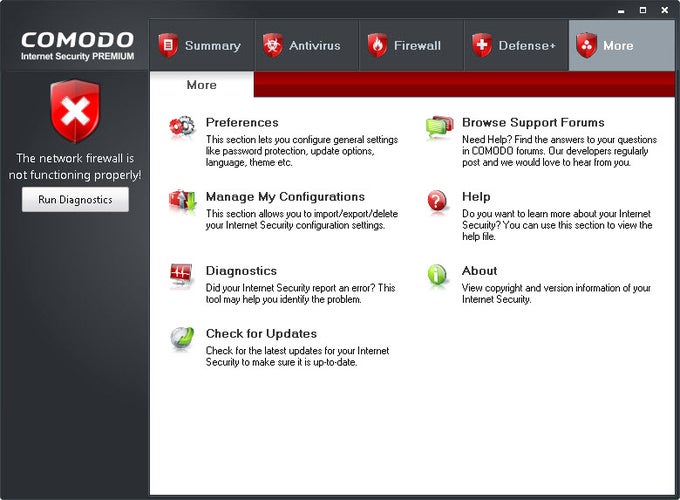680x500 pixels.
Task: Click Preferences description text
Action: click(301, 151)
